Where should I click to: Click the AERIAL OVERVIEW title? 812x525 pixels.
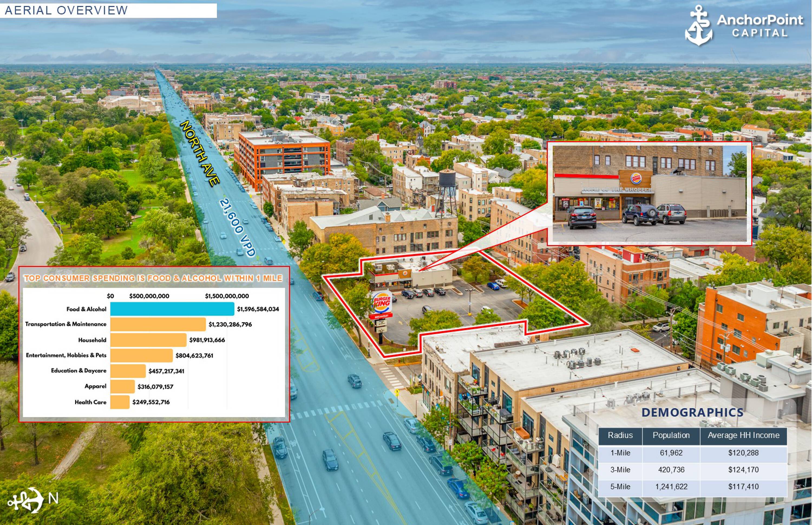(67, 10)
